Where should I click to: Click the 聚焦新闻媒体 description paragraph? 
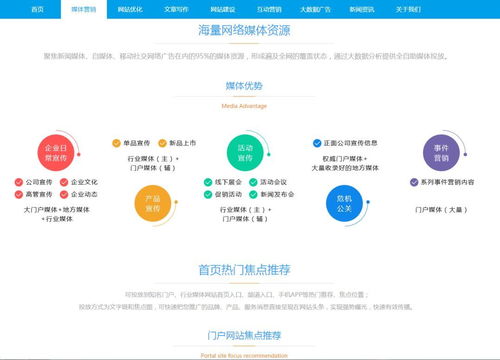pyautogui.click(x=245, y=56)
